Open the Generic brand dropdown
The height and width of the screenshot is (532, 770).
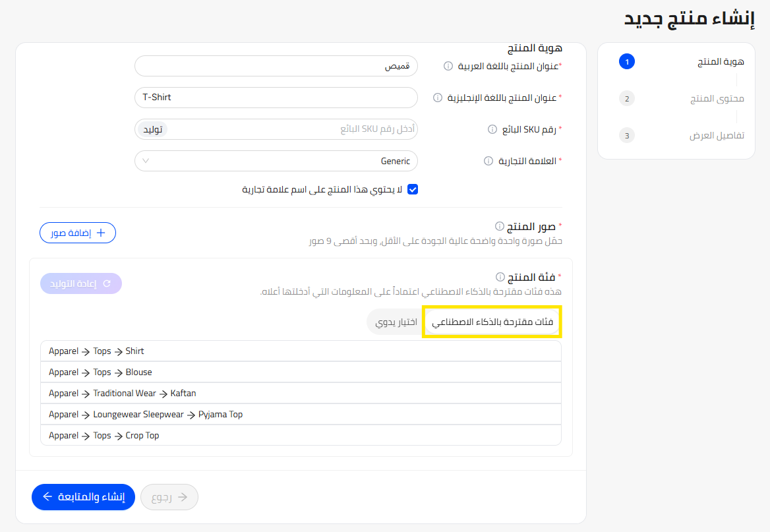point(276,161)
